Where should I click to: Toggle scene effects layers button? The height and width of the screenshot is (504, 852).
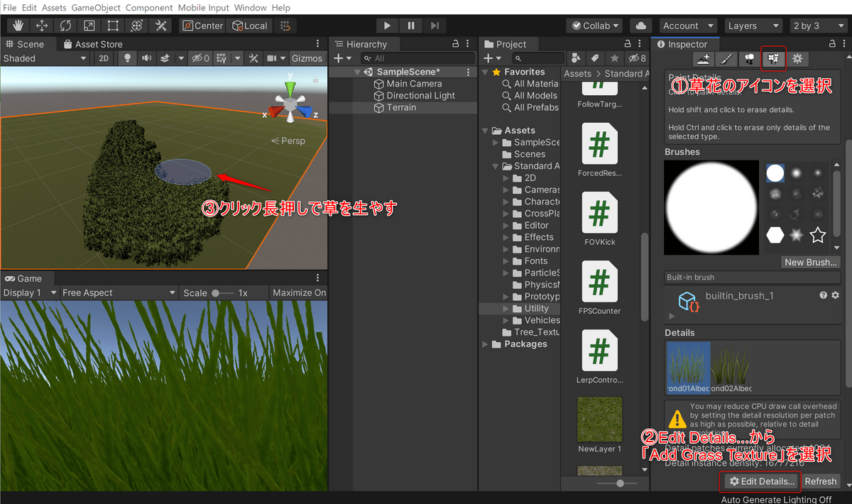click(165, 58)
